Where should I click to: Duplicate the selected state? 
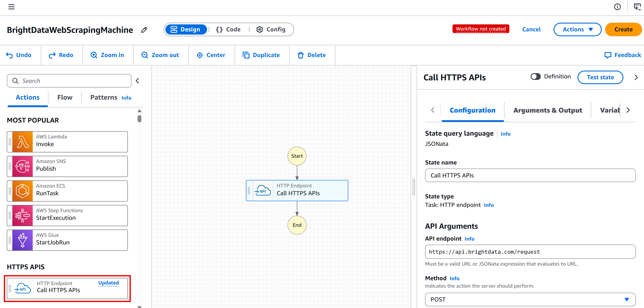262,55
